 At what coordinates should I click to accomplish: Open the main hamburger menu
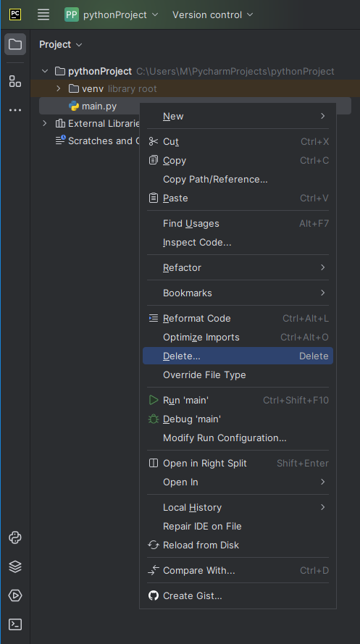pyautogui.click(x=43, y=14)
